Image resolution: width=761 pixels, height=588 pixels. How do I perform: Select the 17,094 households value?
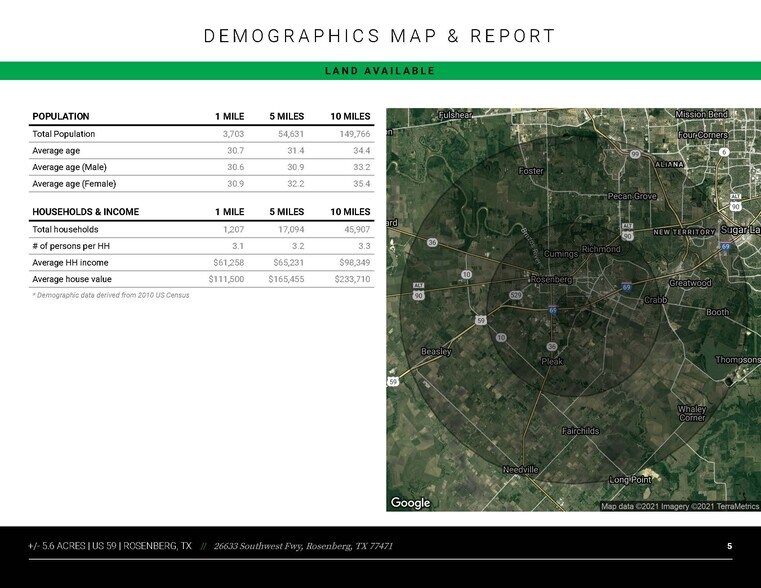[291, 229]
